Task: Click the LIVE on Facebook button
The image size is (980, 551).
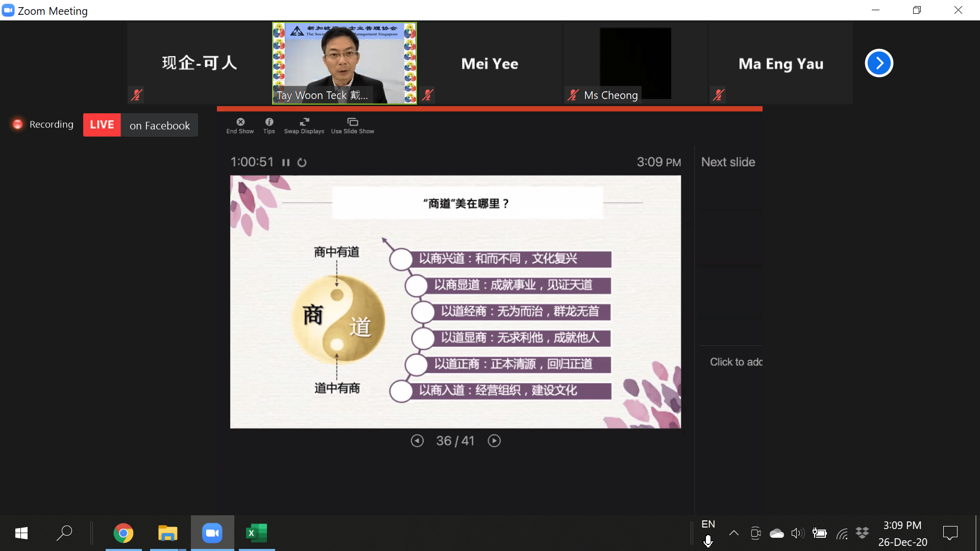Action: click(x=140, y=125)
